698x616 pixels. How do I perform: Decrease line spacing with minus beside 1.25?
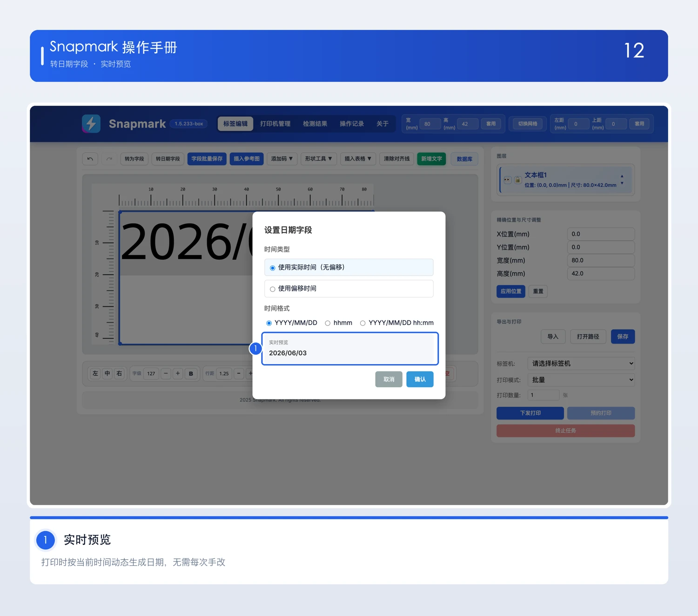tap(239, 373)
